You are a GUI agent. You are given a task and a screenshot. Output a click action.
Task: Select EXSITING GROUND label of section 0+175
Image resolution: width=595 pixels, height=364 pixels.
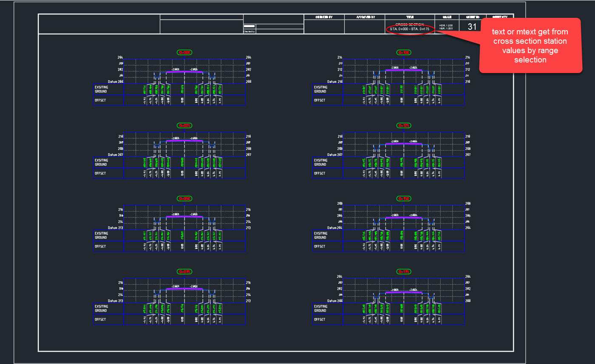click(321, 308)
